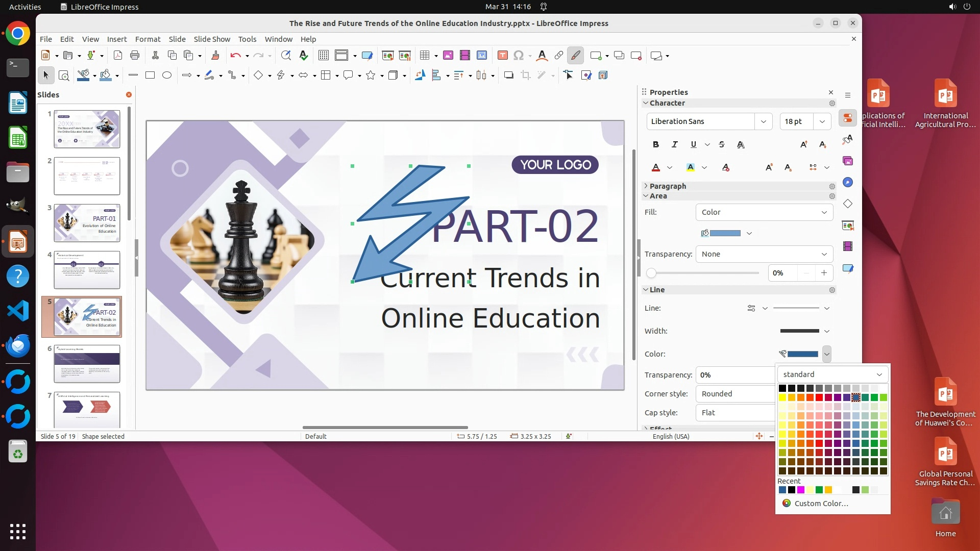
Task: Select the Rectangle drawing tool
Action: click(150, 76)
